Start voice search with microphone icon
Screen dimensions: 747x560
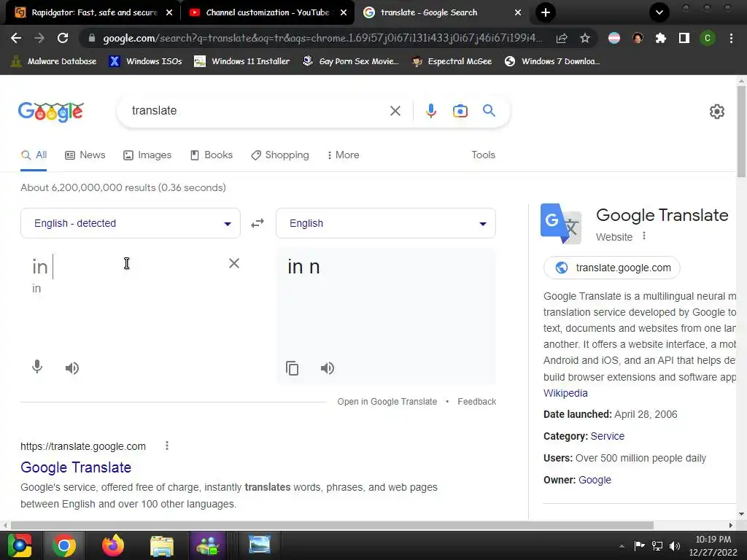point(430,111)
